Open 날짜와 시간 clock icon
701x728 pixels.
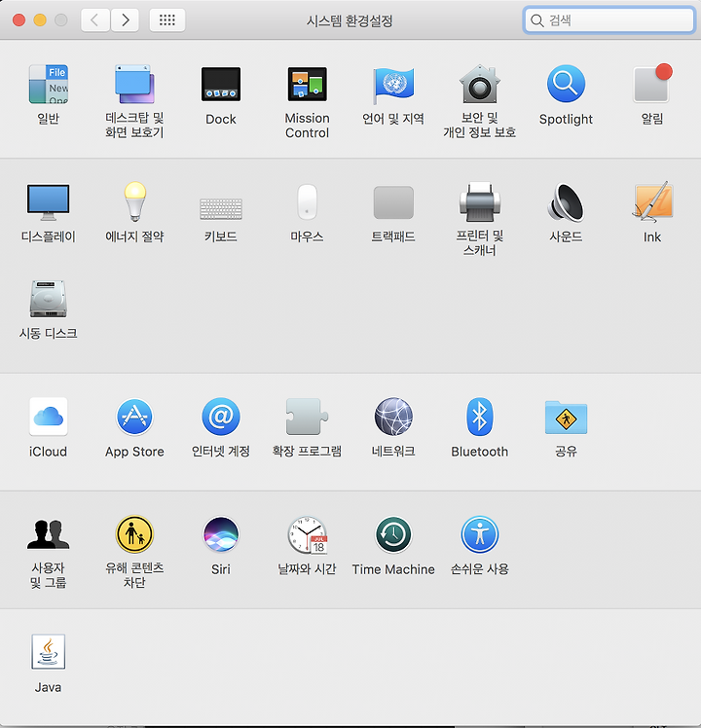(x=307, y=535)
